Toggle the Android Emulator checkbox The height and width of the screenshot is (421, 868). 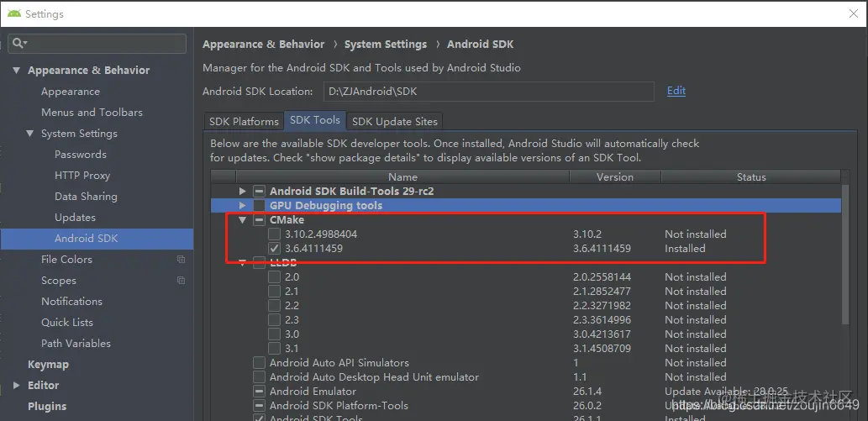[x=259, y=392]
